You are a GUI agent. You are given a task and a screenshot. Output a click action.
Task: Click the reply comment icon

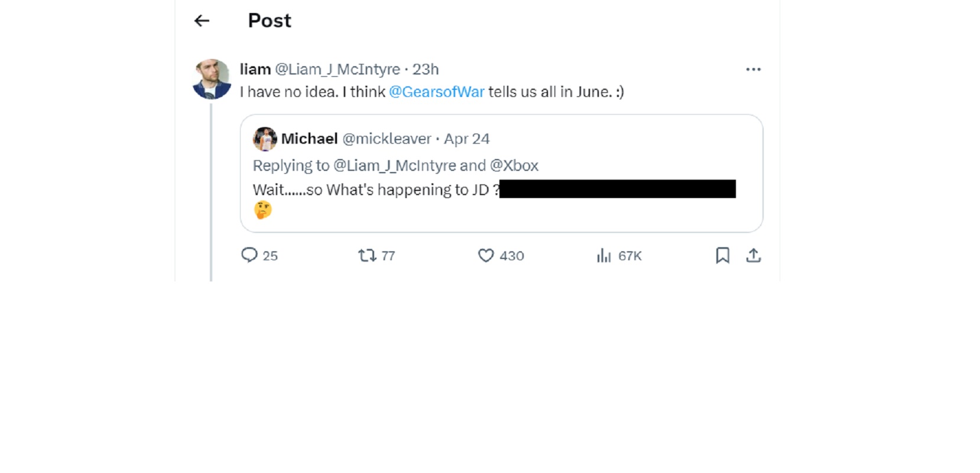[249, 255]
